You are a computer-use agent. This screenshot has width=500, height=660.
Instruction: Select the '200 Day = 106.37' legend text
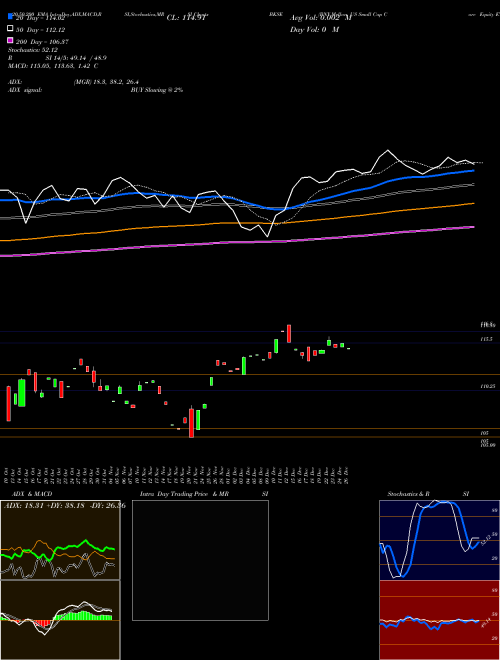point(42,42)
